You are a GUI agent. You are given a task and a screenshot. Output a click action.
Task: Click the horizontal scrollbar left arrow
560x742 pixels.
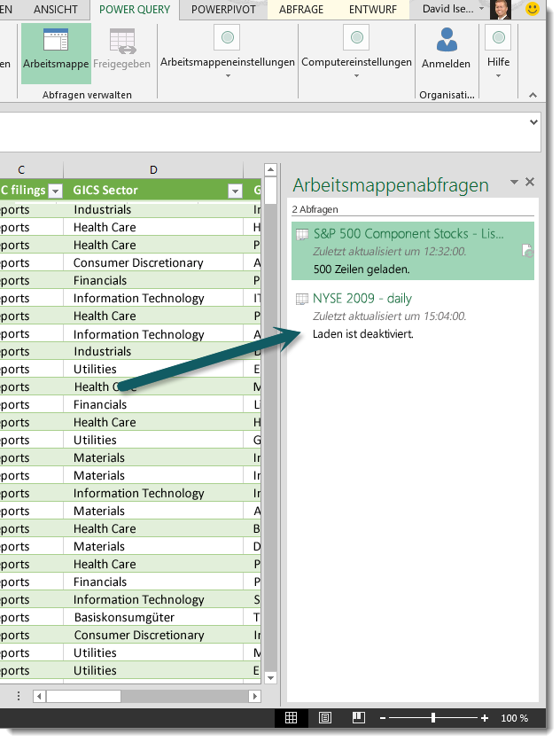pos(39,696)
